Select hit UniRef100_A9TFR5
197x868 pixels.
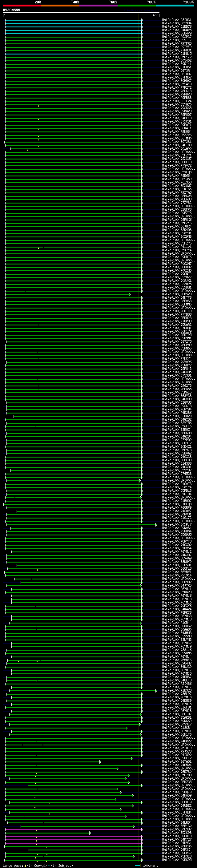click(177, 43)
